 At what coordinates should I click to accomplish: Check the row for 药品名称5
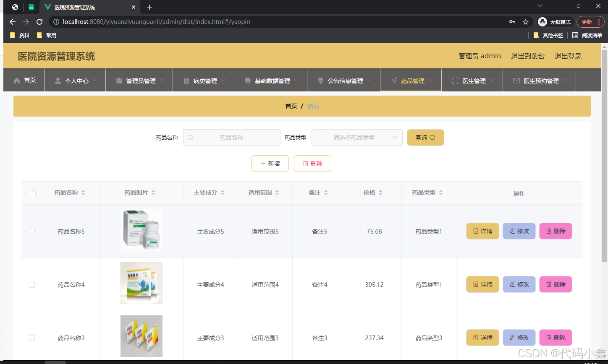point(32,231)
